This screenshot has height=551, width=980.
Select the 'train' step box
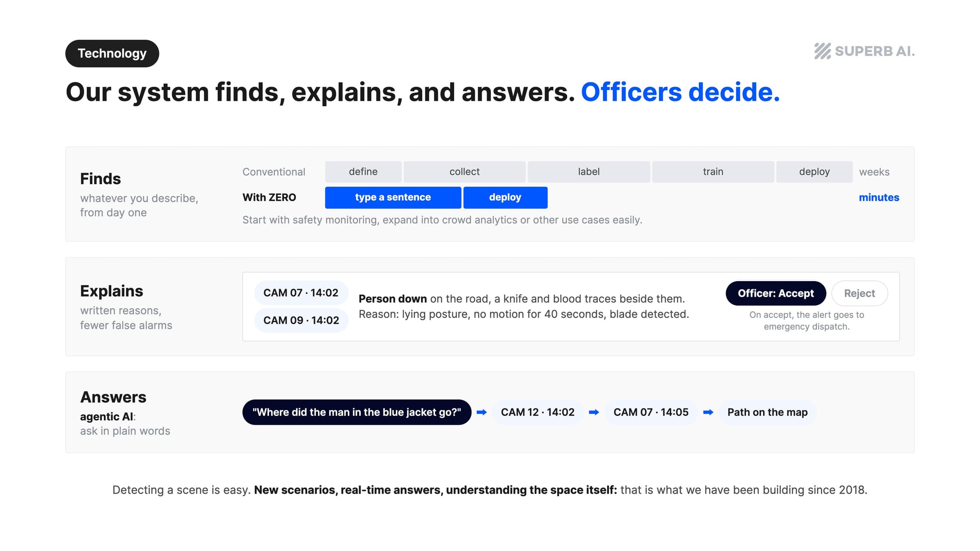click(713, 172)
